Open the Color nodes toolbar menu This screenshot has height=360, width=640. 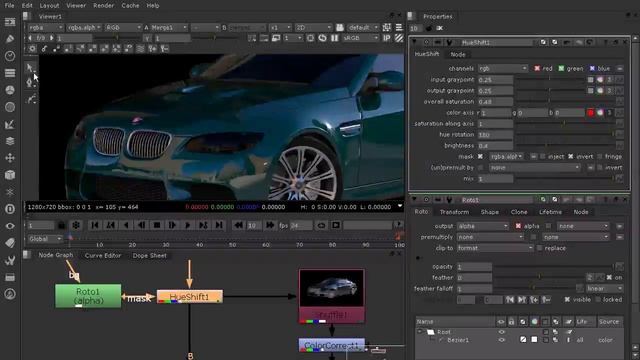point(10,90)
